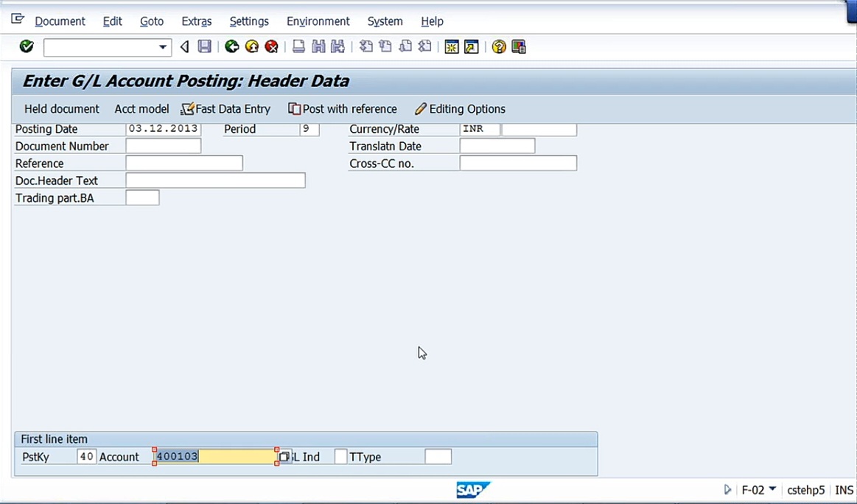Open the Document menu
Image resolution: width=857 pixels, height=504 pixels.
coord(60,21)
